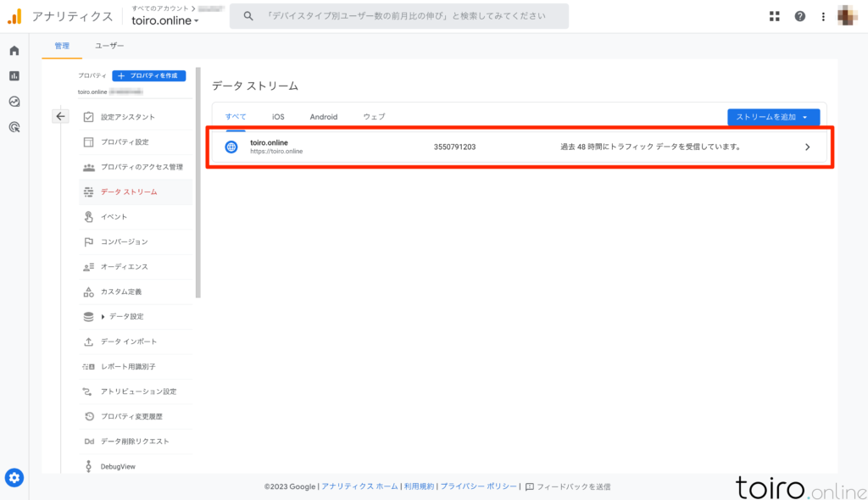Open the Explore icon in left rail
The width and height of the screenshot is (868, 500).
coord(14,102)
